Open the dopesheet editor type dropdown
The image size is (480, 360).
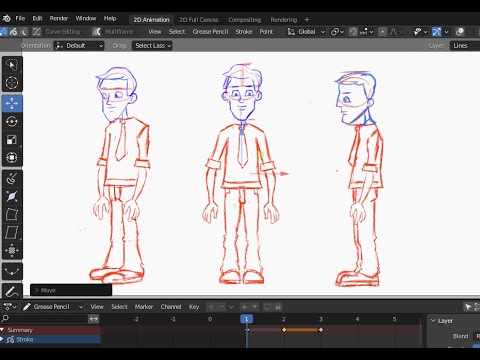10,307
